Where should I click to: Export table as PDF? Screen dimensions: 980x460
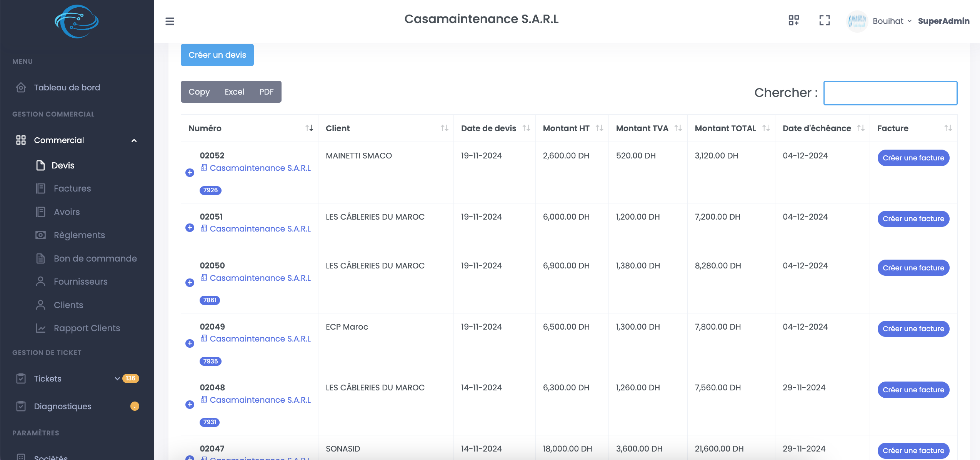(x=267, y=92)
